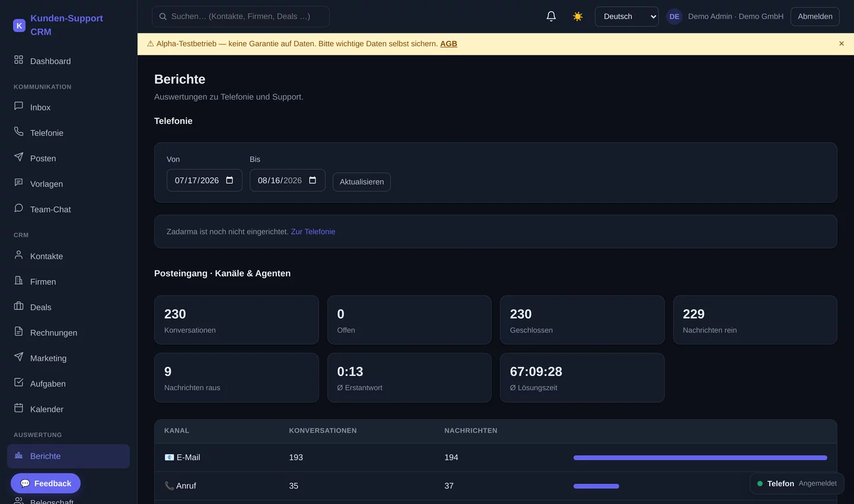
Task: Click the E-Mail envelope icon in table
Action: coord(169,457)
